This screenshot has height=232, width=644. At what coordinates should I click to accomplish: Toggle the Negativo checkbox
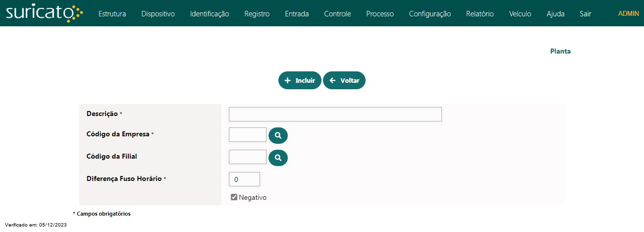(234, 197)
